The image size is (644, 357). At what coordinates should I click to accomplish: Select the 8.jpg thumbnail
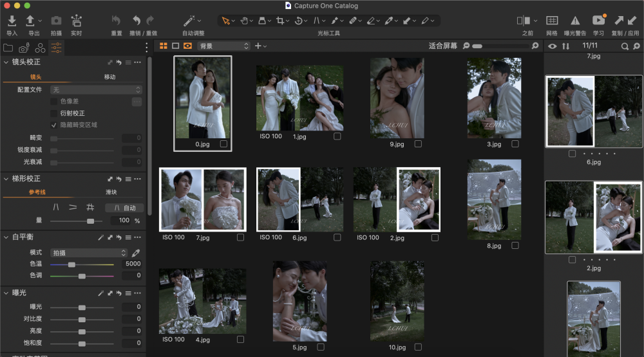click(x=494, y=200)
